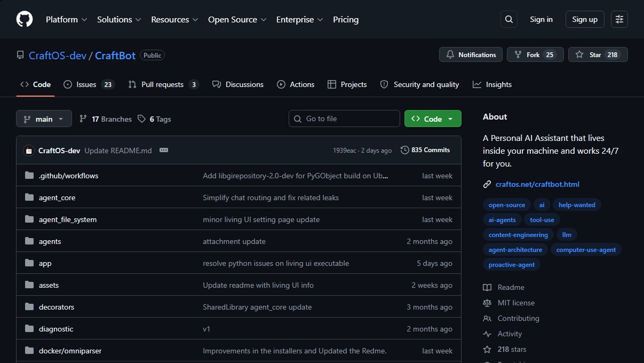
Task: Open the CraftBot repository name link
Action: point(115,55)
